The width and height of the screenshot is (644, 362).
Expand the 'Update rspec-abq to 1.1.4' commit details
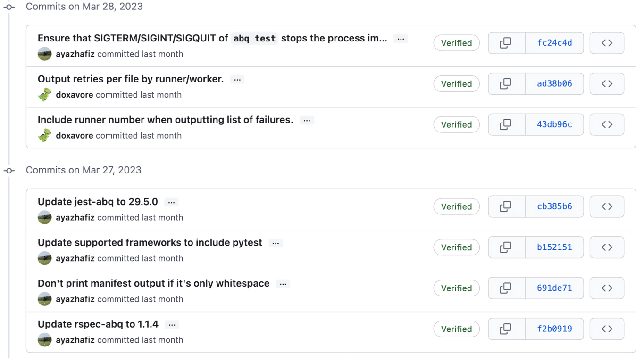point(172,324)
